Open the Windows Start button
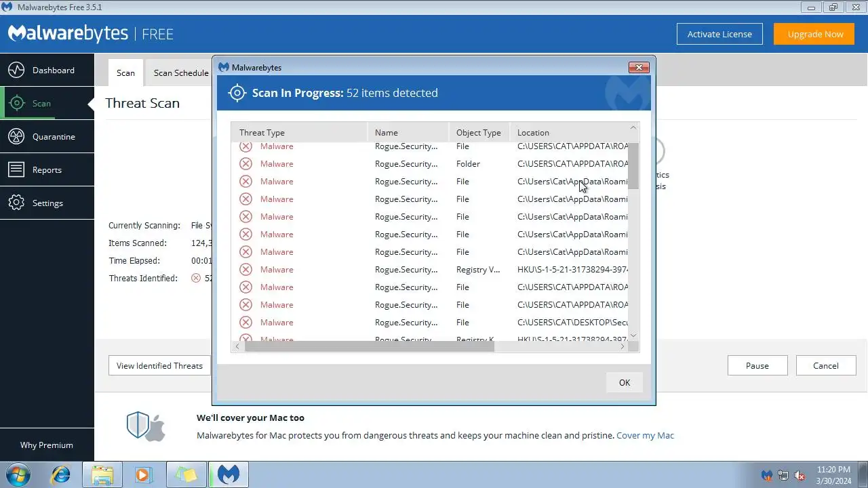 pyautogui.click(x=18, y=474)
